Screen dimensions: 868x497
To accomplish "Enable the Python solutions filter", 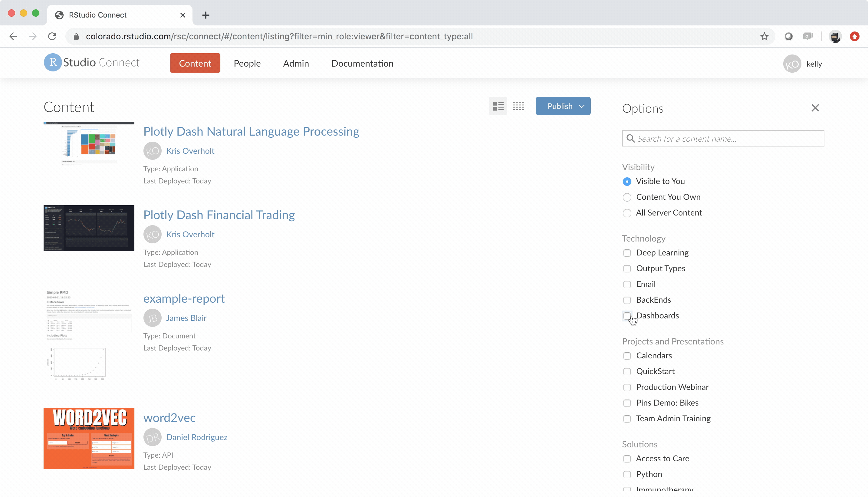I will [x=627, y=475].
